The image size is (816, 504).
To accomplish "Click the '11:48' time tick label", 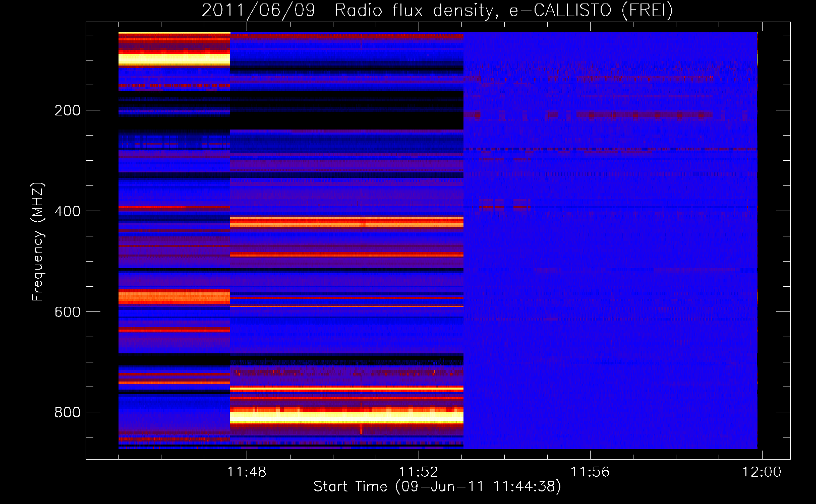I will point(247,472).
